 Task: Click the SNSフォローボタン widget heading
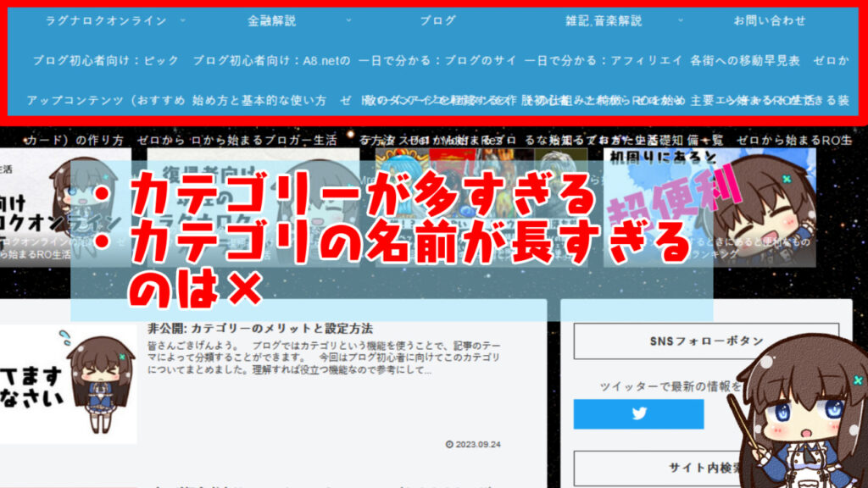706,341
